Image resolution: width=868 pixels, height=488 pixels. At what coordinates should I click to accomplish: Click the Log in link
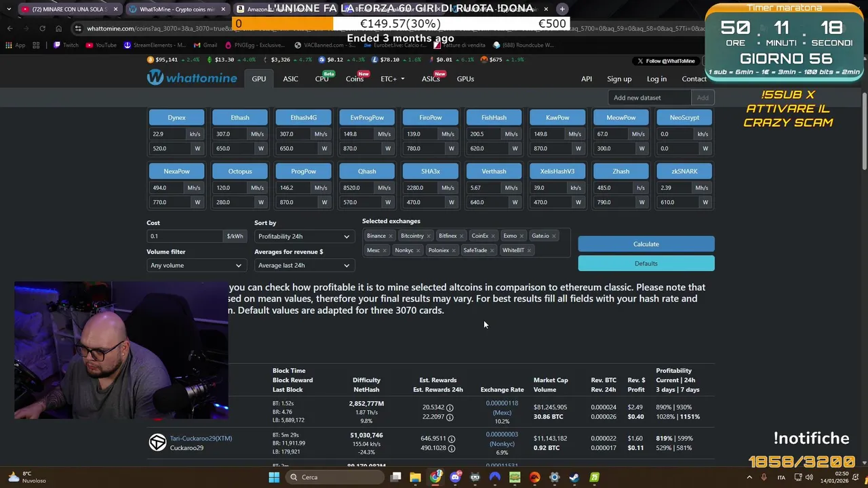[x=656, y=79]
